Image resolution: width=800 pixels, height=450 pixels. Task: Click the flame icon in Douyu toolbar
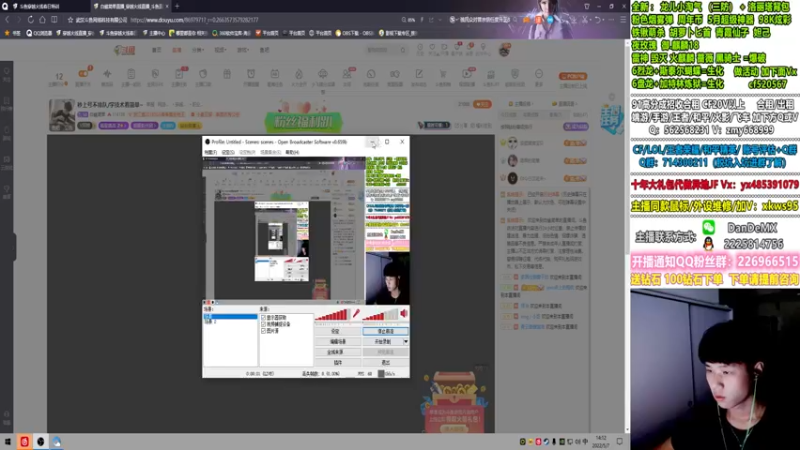tap(298, 74)
